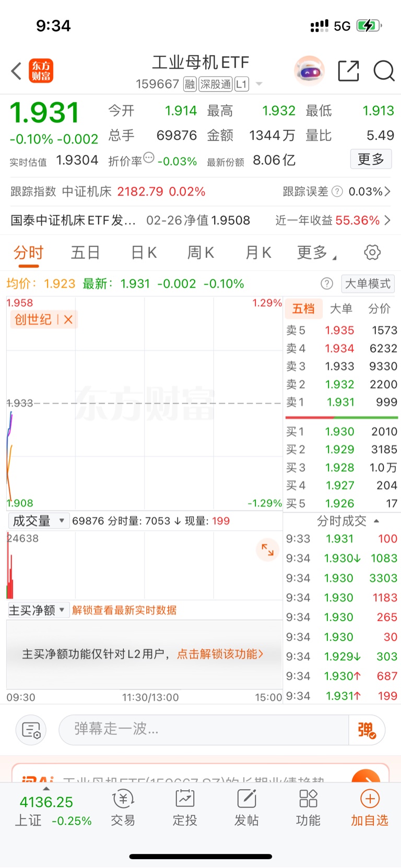Tap the 上证 index 4136.25 ticker
The image size is (401, 868).
pos(53,811)
